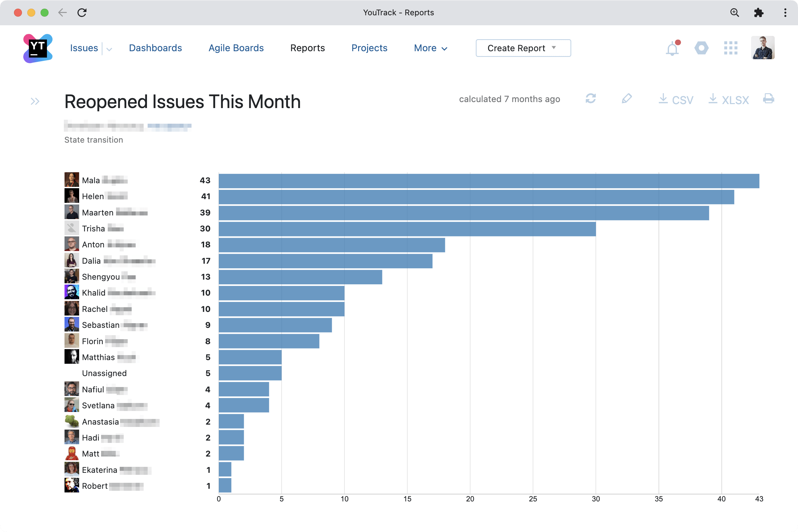Click the browser zoom magnifier icon
This screenshot has height=532, width=798.
tap(734, 13)
